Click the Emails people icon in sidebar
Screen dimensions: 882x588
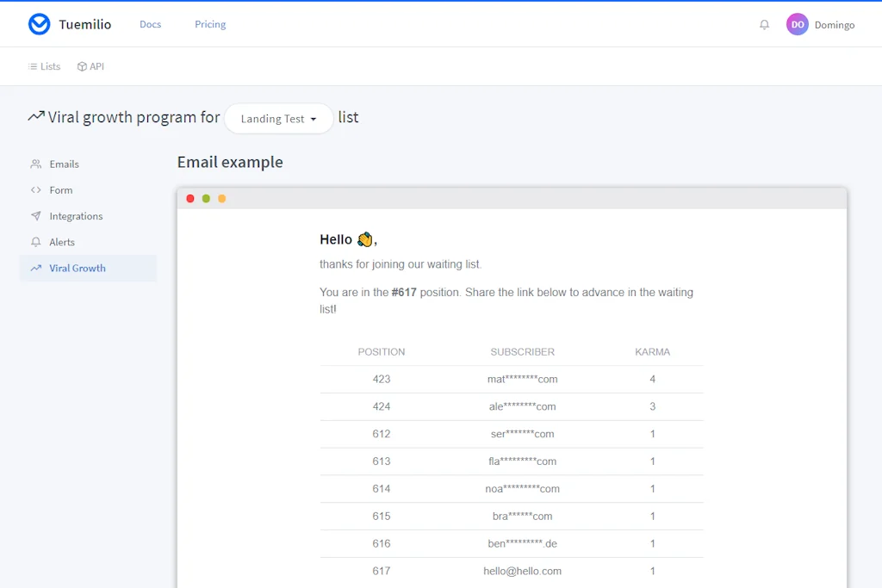(x=36, y=164)
